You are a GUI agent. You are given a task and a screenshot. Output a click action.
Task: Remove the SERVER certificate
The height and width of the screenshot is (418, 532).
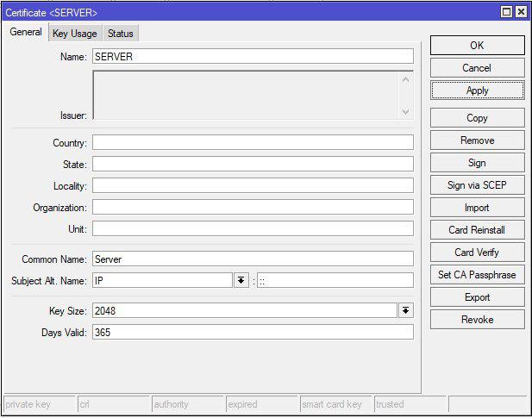coord(477,140)
